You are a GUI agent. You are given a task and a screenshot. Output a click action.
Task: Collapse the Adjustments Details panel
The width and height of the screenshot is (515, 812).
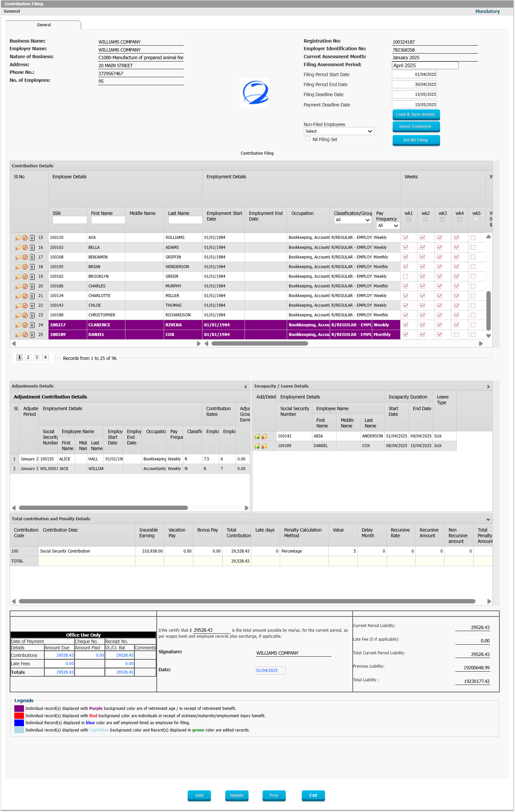(246, 387)
